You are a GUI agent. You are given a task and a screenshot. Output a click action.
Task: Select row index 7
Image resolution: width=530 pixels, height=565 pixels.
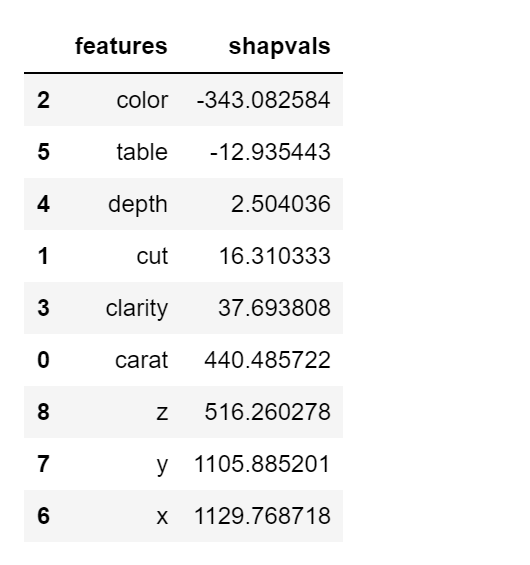point(43,464)
